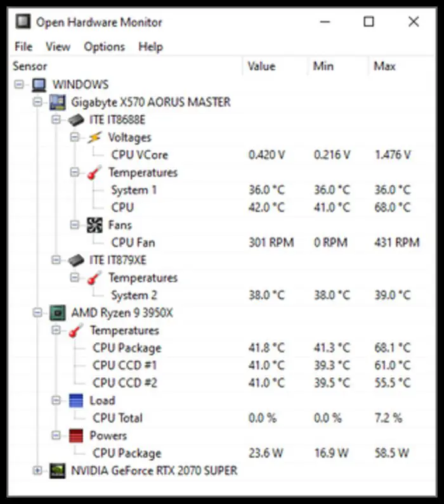Click the 39.3 °C min value
This screenshot has height=504, width=444.
click(x=332, y=365)
